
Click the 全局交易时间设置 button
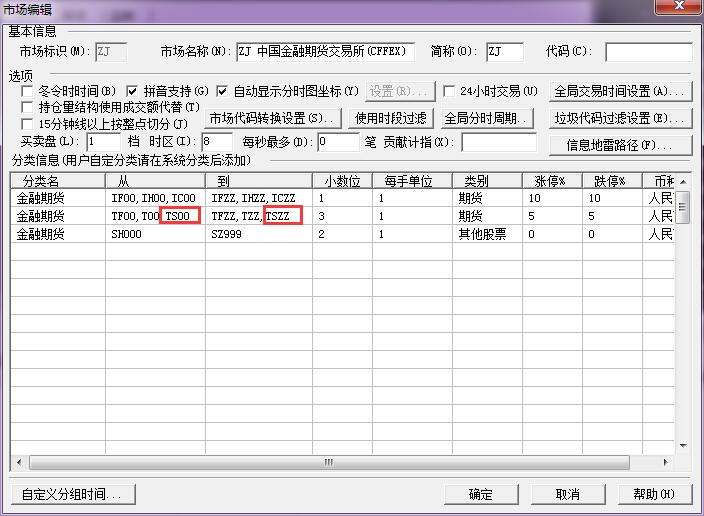tap(621, 92)
